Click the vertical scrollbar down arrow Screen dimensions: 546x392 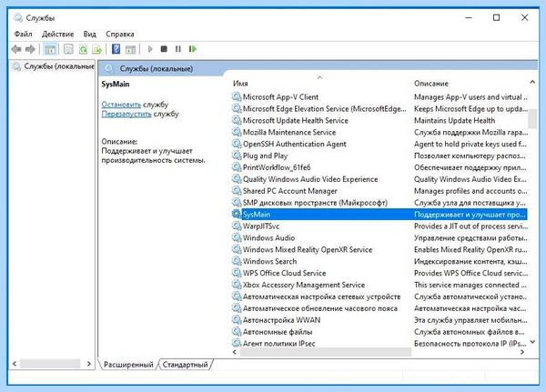pos(532,342)
